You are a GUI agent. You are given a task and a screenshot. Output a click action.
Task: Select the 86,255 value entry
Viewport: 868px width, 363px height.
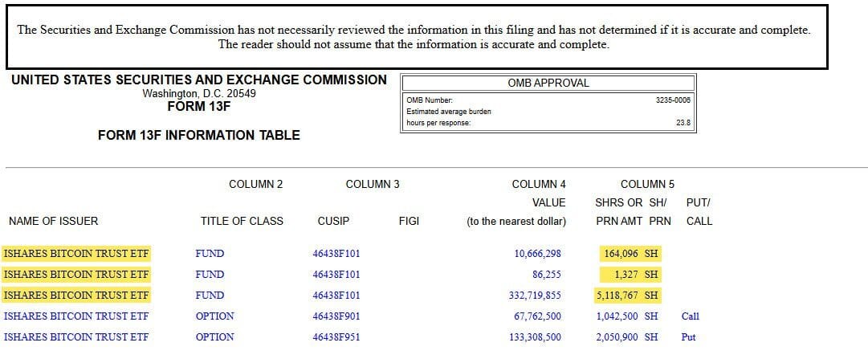(x=546, y=275)
